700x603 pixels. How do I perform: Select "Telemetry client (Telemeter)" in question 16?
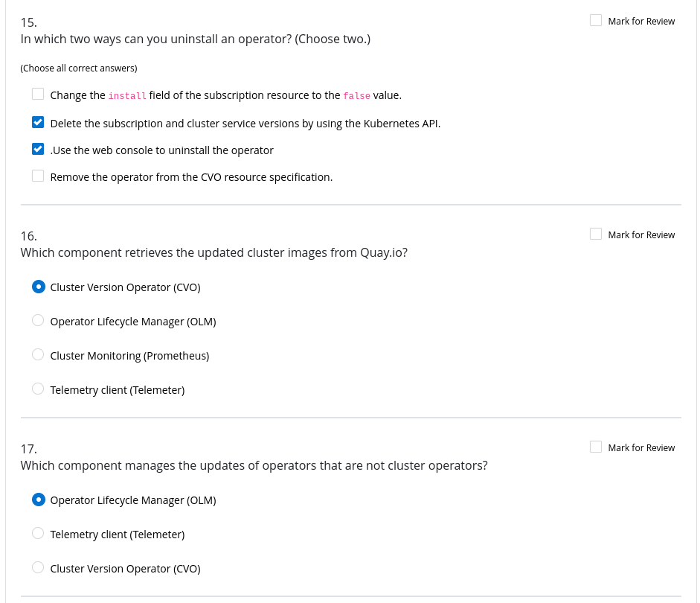pyautogui.click(x=38, y=389)
